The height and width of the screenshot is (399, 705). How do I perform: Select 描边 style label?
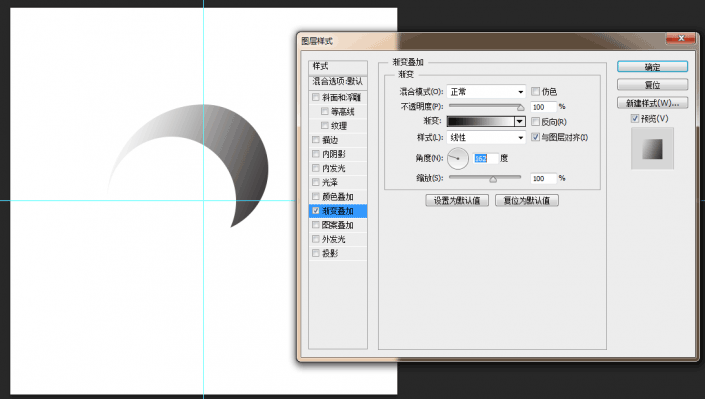(x=330, y=140)
